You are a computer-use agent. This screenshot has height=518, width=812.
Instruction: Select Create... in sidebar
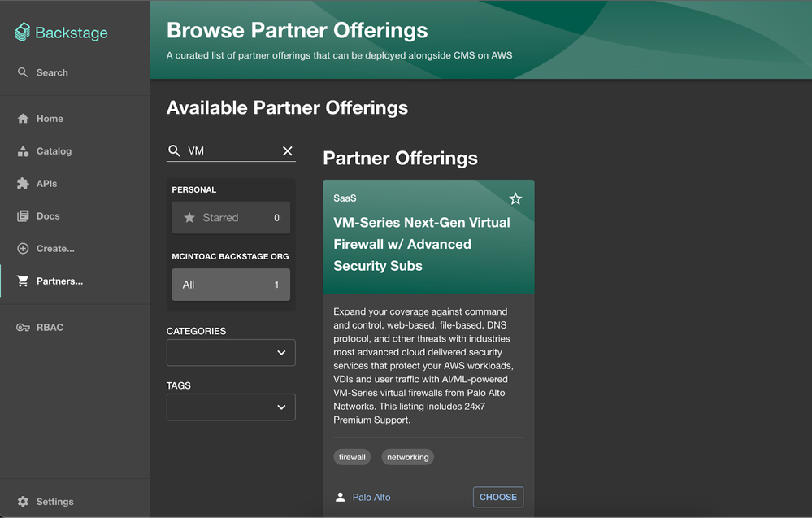75,249
